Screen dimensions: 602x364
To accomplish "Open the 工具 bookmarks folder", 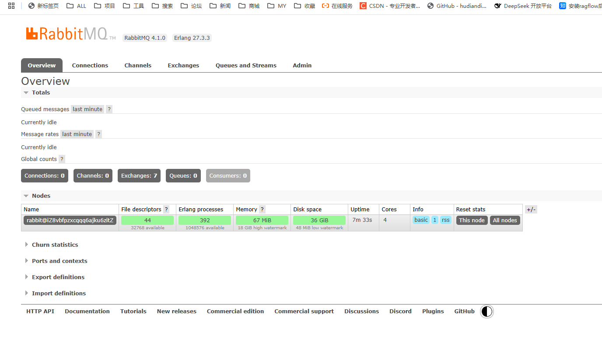I will pyautogui.click(x=133, y=6).
